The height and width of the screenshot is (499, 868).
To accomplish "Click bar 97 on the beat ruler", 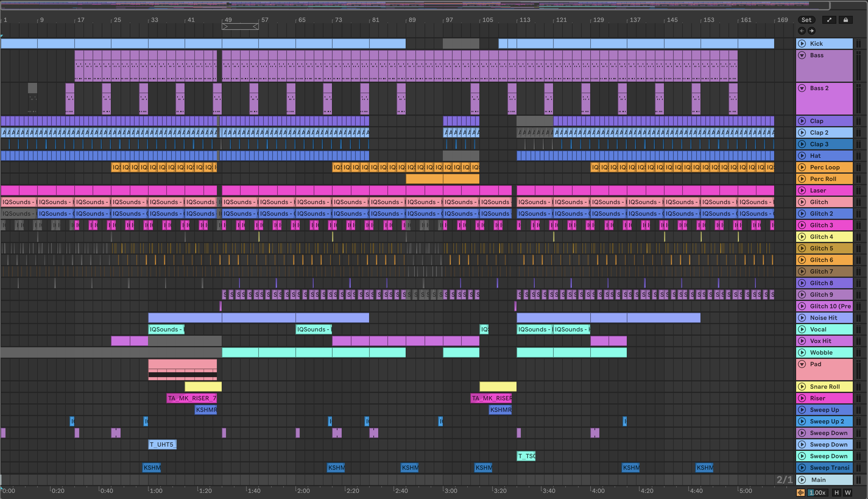I will tap(449, 20).
